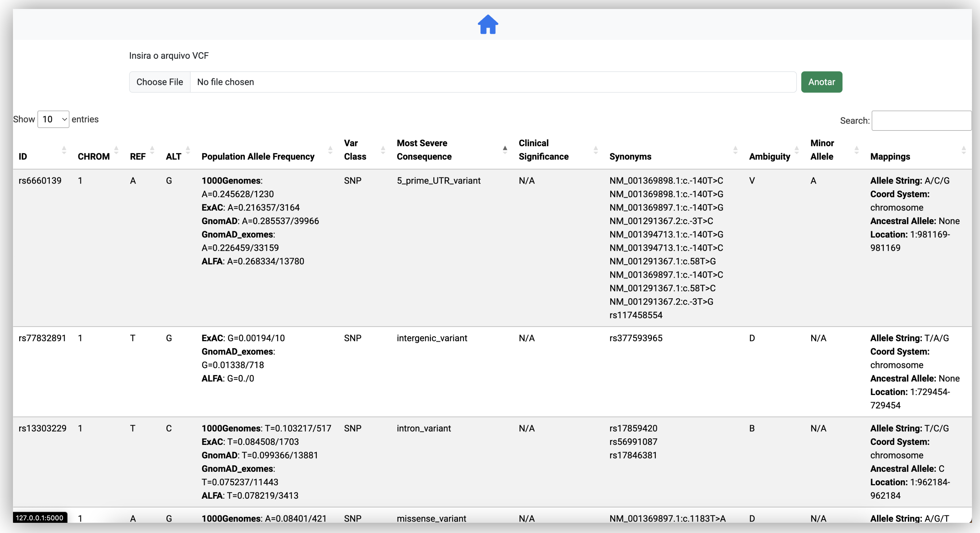
Task: Click the 127.0.0.1:5000 status URL
Action: tap(40, 518)
